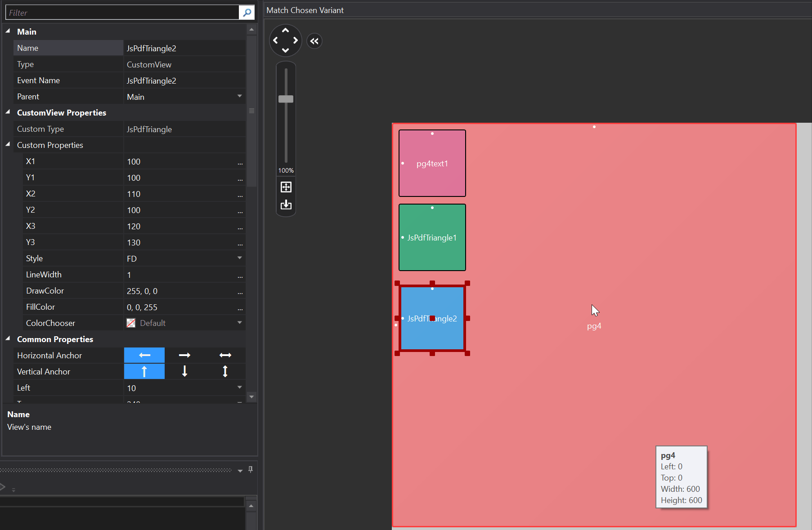Open the Style dropdown showing FD
The image size is (812, 530).
240,258
